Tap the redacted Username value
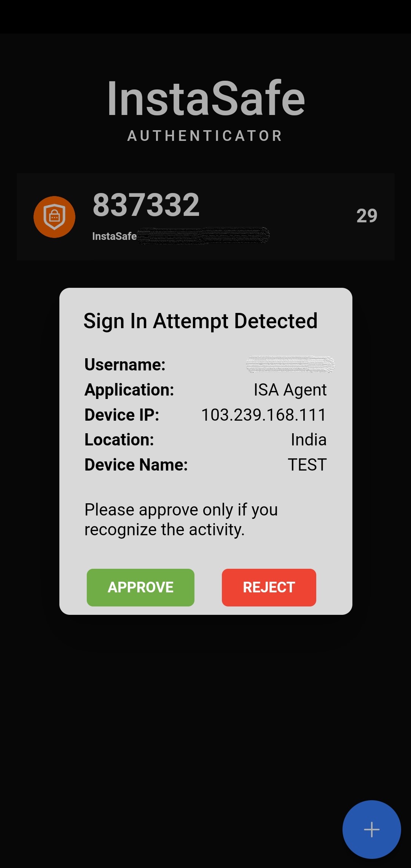Viewport: 411px width, 868px height. click(x=290, y=364)
